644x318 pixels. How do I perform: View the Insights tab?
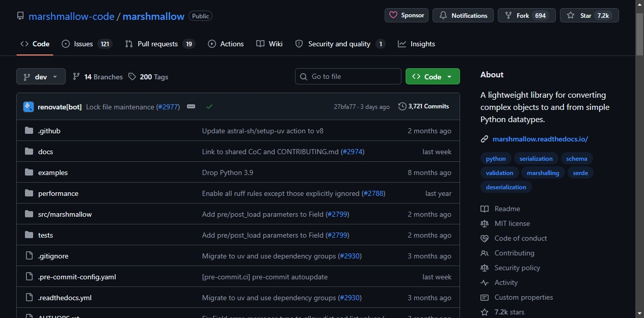pos(417,44)
